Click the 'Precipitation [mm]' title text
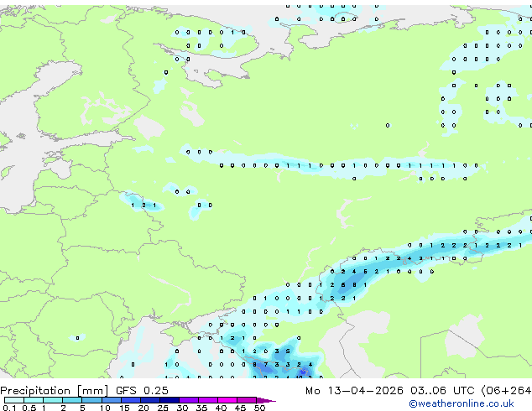This screenshot has width=532, height=411. pyautogui.click(x=55, y=391)
